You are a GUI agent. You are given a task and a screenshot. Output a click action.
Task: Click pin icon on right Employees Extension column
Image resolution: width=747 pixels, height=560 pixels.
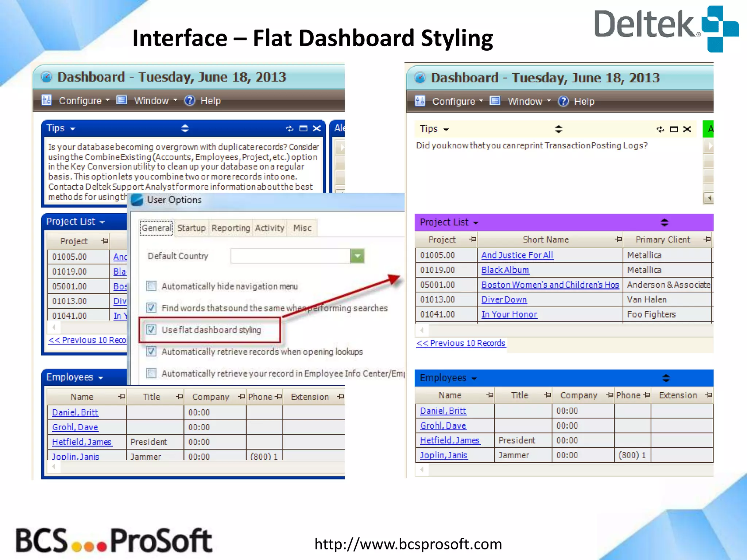(709, 395)
